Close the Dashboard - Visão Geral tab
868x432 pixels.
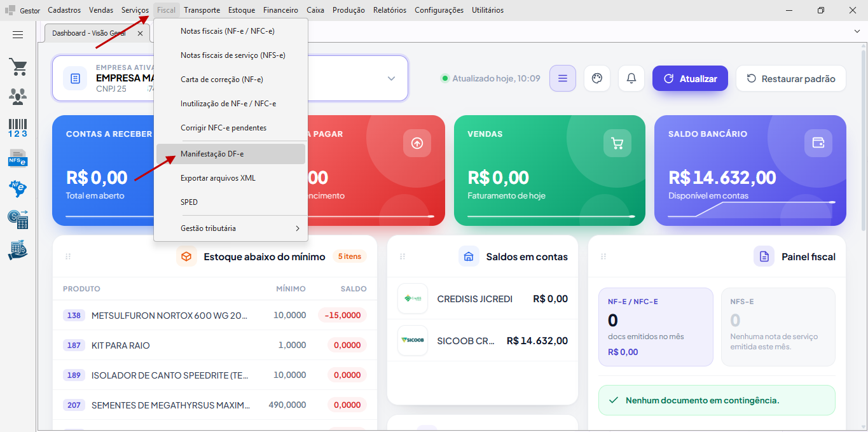coord(140,33)
